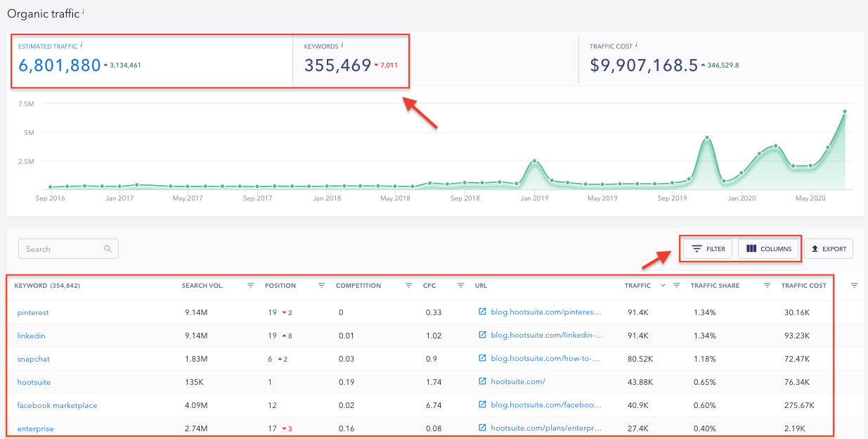
Task: Click the magnifier icon in the search box
Action: tap(108, 249)
